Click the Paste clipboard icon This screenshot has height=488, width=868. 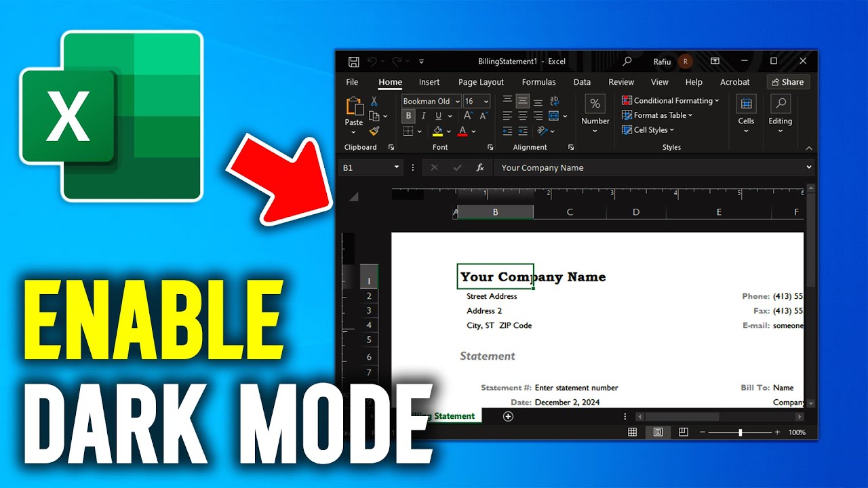click(x=354, y=107)
